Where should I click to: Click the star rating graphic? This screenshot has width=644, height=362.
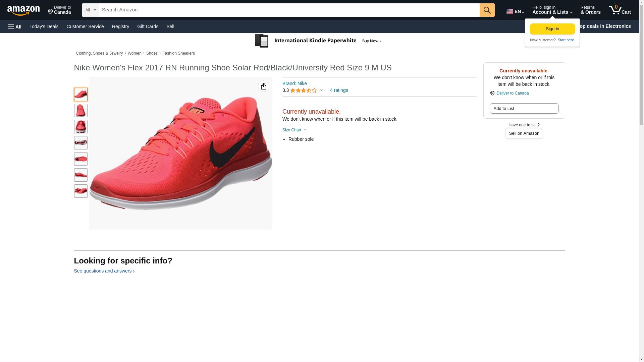point(303,90)
